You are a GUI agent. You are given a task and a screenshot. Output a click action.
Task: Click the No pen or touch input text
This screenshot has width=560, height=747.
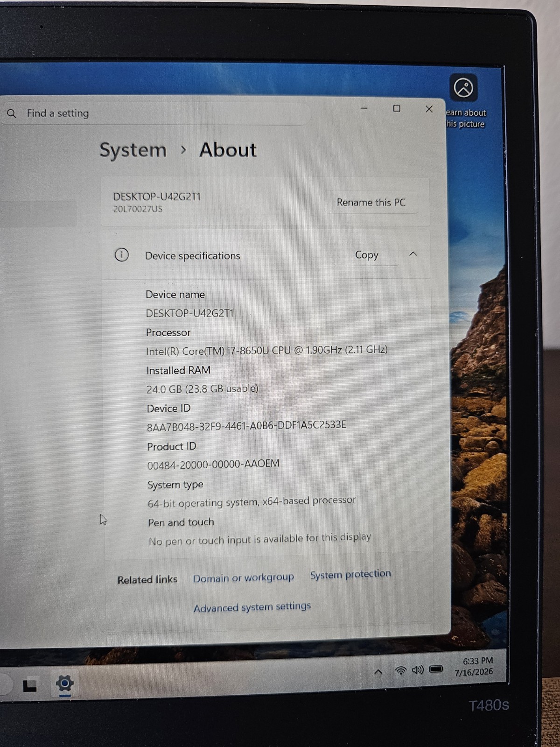tap(260, 539)
